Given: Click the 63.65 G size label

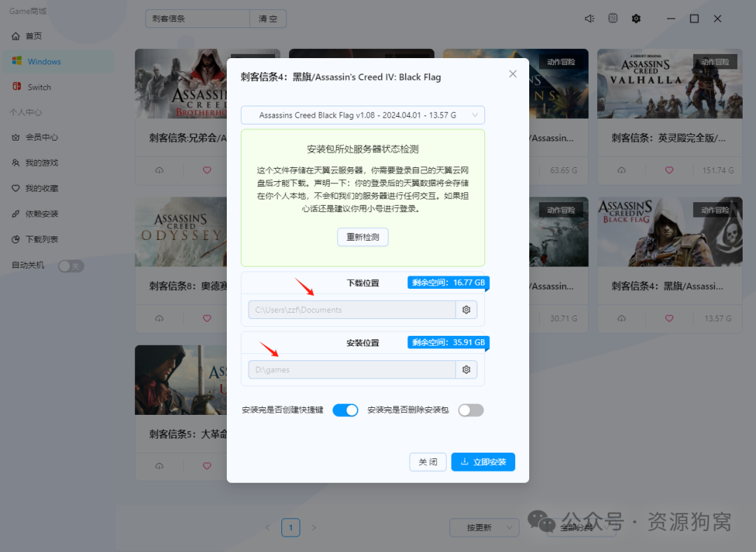Looking at the screenshot, I should (563, 170).
